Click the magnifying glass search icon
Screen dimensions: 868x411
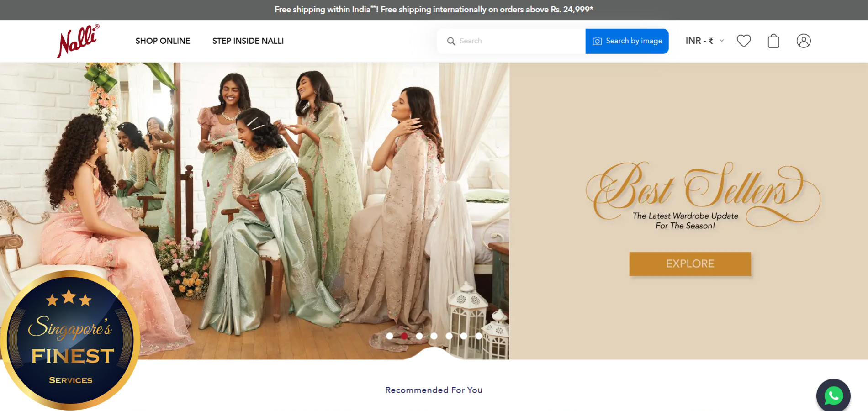click(x=451, y=41)
